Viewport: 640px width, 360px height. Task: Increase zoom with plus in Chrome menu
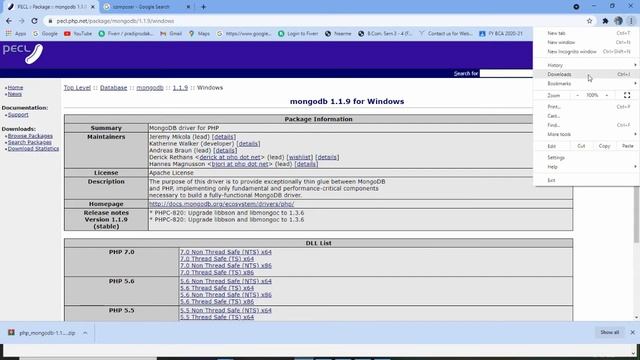point(607,95)
